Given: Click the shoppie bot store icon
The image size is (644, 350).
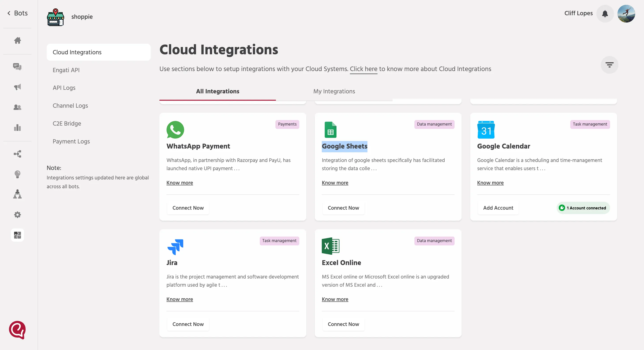Looking at the screenshot, I should tap(56, 17).
